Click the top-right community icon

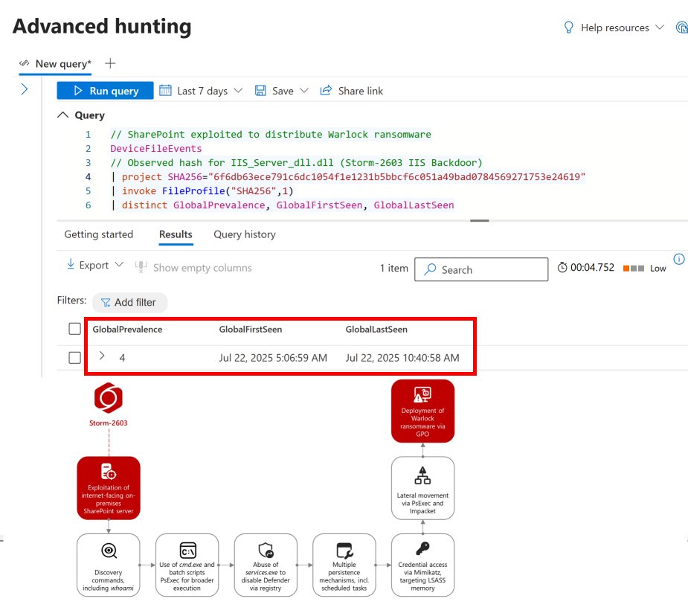tap(682, 28)
